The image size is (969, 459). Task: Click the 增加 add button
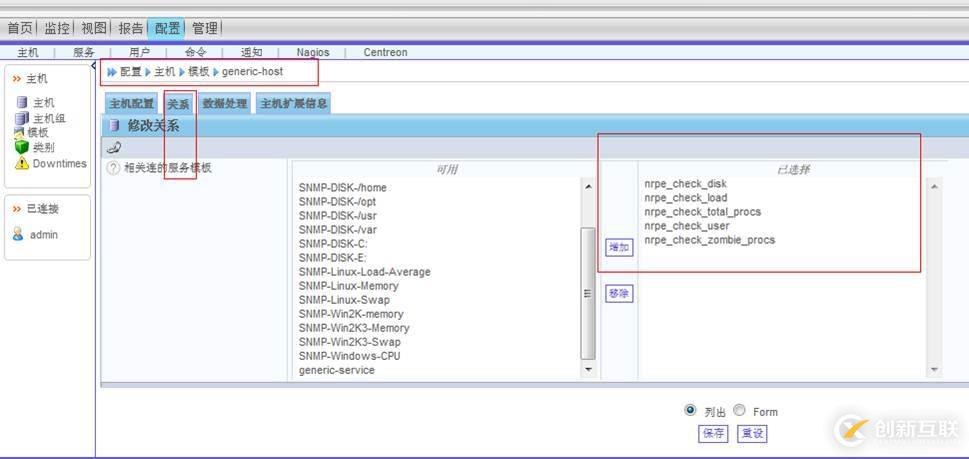(619, 247)
